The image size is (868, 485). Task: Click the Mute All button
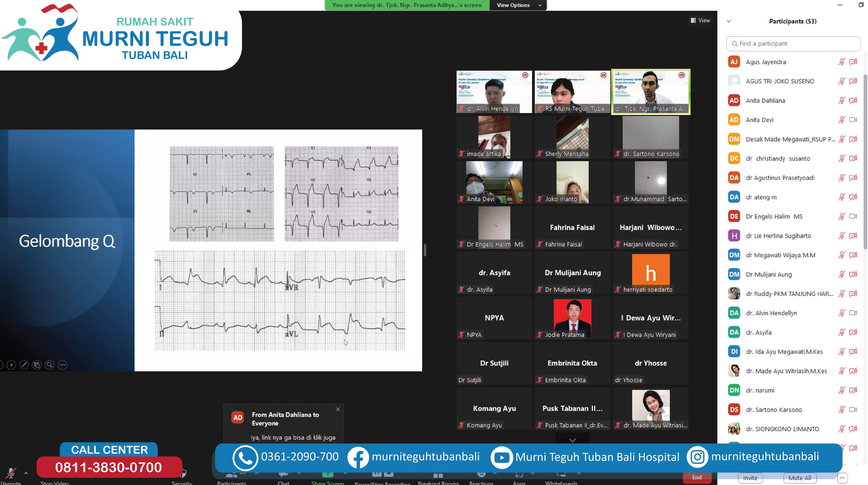[x=800, y=478]
